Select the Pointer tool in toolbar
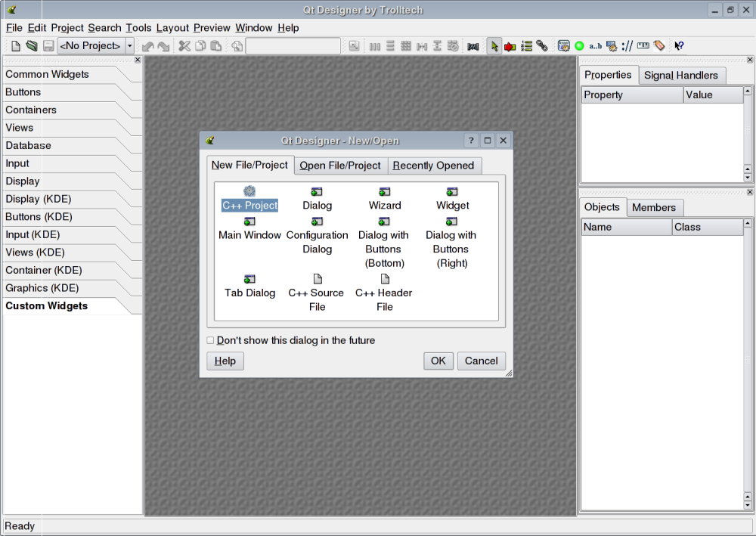This screenshot has height=536, width=756. (x=494, y=46)
